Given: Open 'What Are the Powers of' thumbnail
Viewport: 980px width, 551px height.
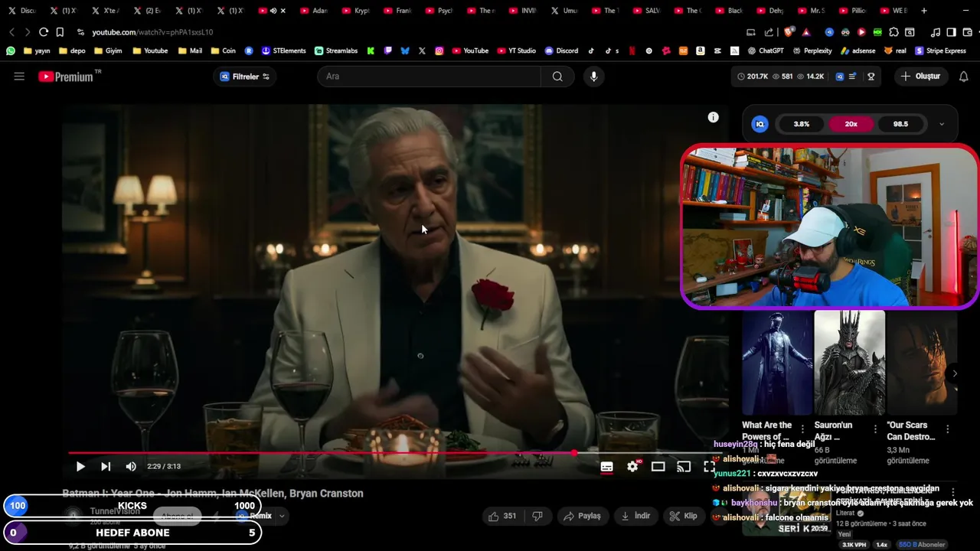Looking at the screenshot, I should tap(777, 363).
